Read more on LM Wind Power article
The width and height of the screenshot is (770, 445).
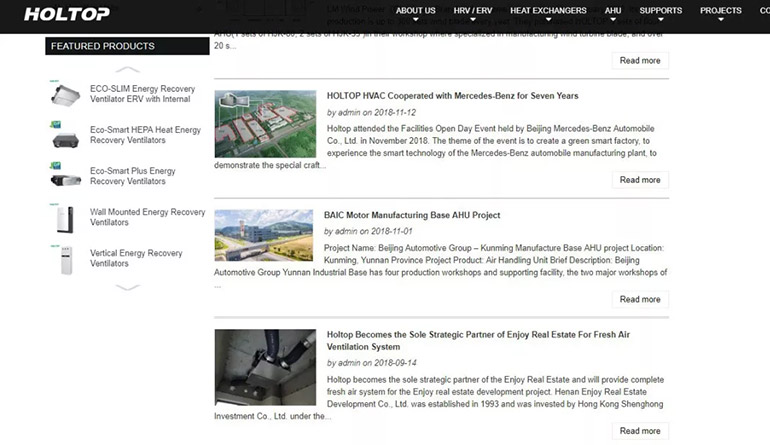[x=640, y=60]
